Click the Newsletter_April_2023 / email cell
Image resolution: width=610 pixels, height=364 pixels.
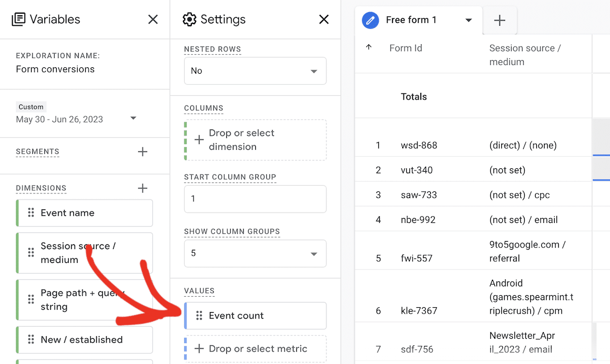point(522,342)
